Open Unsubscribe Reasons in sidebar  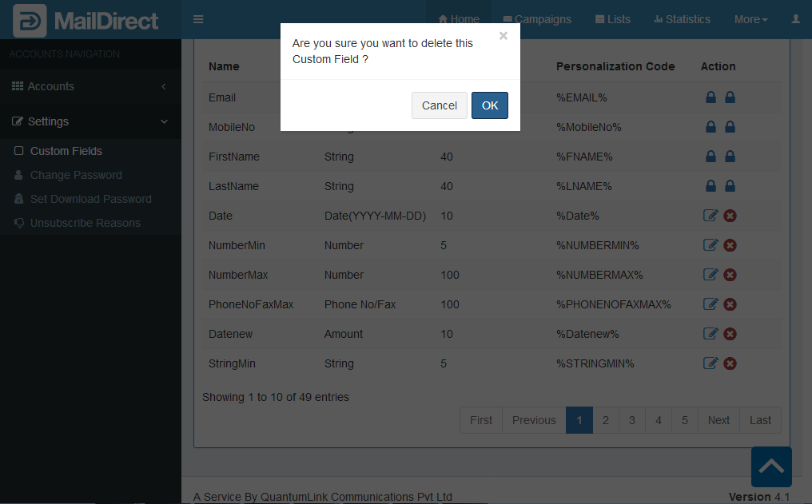85,223
